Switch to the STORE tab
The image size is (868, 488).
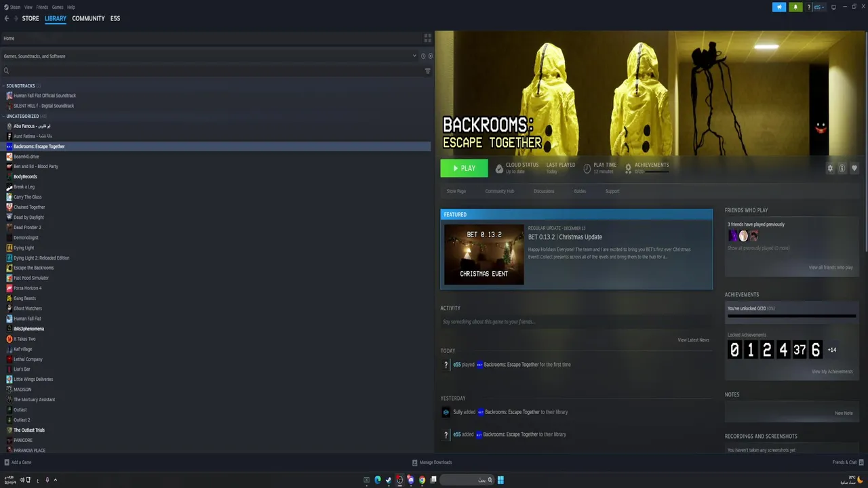(31, 18)
